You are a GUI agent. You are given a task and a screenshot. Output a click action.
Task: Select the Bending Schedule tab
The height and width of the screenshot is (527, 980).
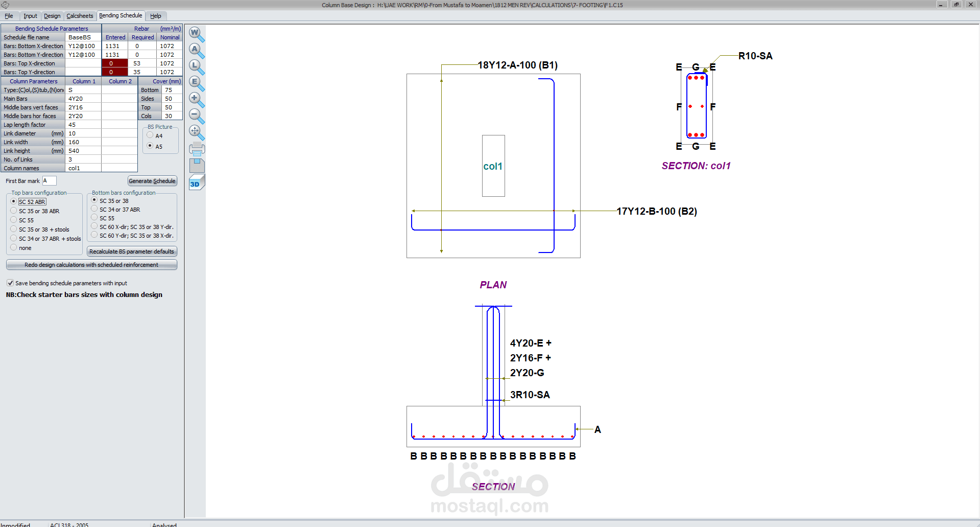point(121,15)
